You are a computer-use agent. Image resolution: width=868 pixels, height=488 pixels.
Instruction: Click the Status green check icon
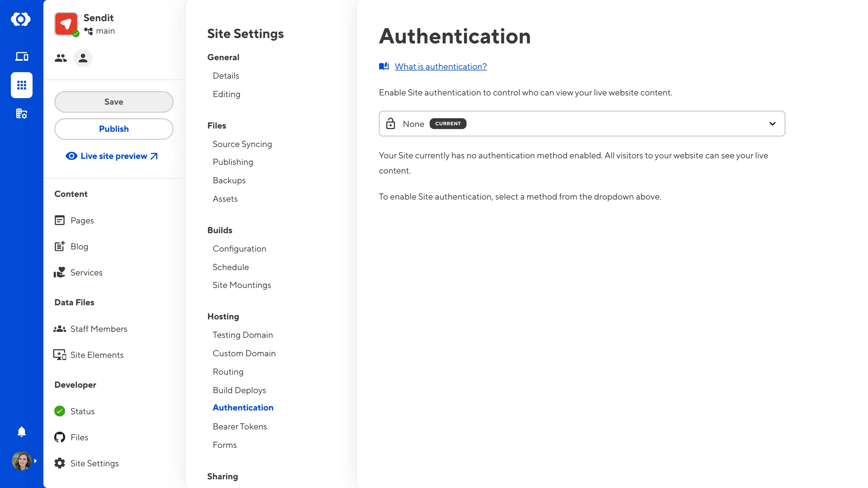coord(60,411)
